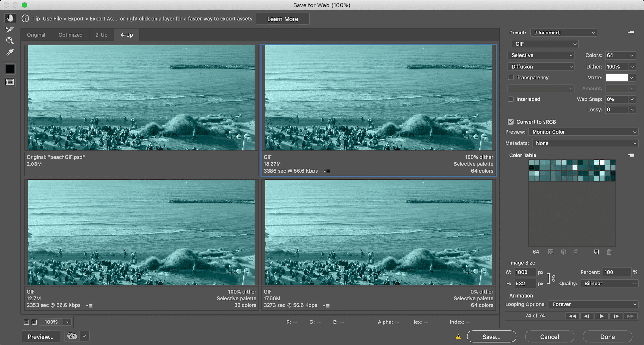
Task: Enable the Transparency checkbox
Action: [511, 78]
